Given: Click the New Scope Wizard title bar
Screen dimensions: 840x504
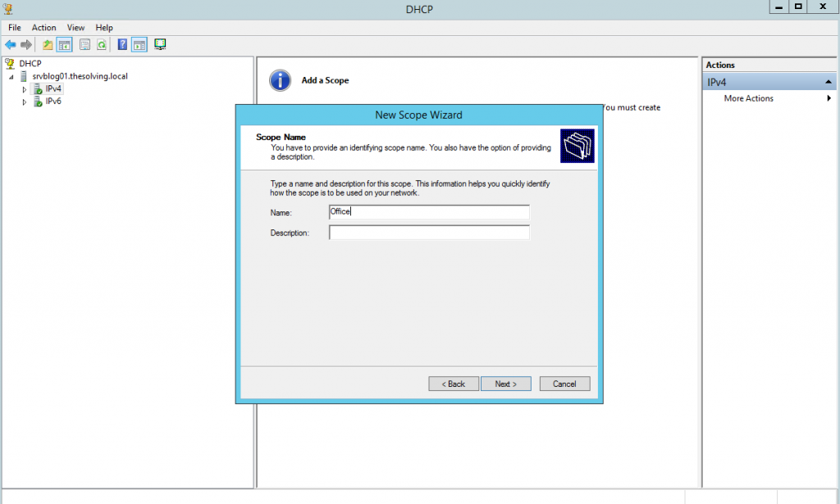Looking at the screenshot, I should click(419, 115).
